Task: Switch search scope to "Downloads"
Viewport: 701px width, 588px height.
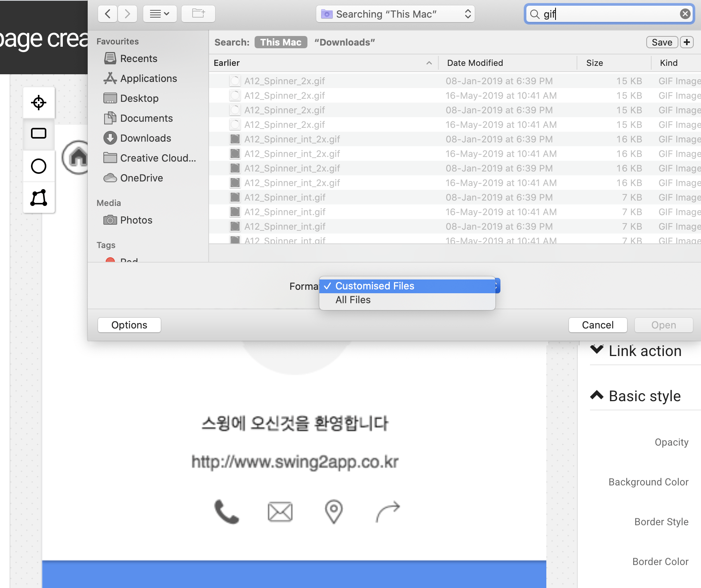Action: click(344, 42)
